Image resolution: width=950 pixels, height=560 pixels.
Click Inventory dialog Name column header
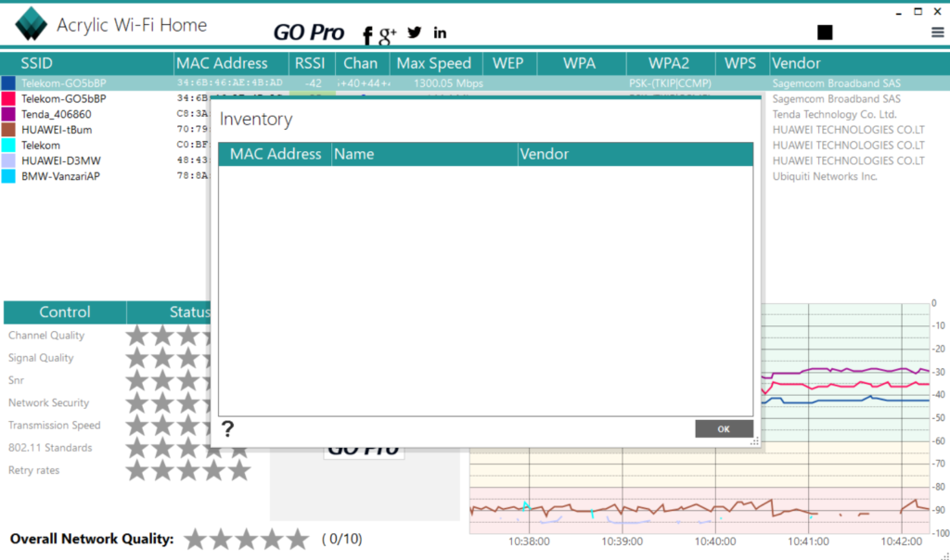click(x=424, y=154)
